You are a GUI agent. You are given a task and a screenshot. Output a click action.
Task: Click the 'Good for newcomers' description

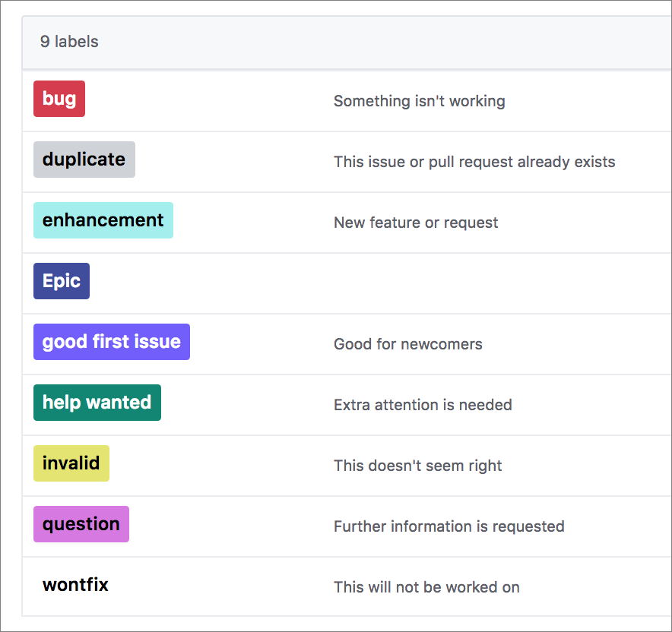[x=408, y=344]
